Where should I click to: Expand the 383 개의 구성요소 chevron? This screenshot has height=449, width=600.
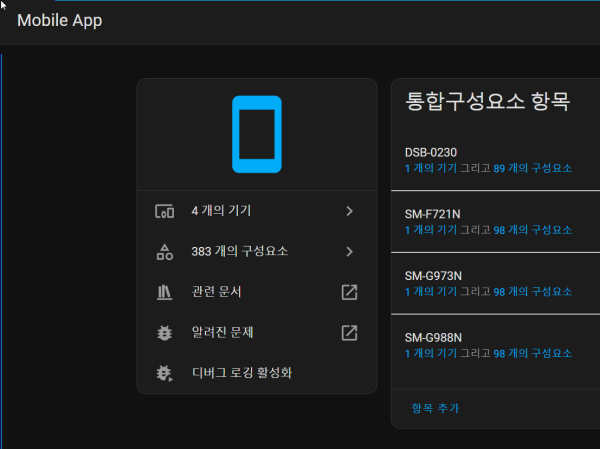[x=349, y=251]
